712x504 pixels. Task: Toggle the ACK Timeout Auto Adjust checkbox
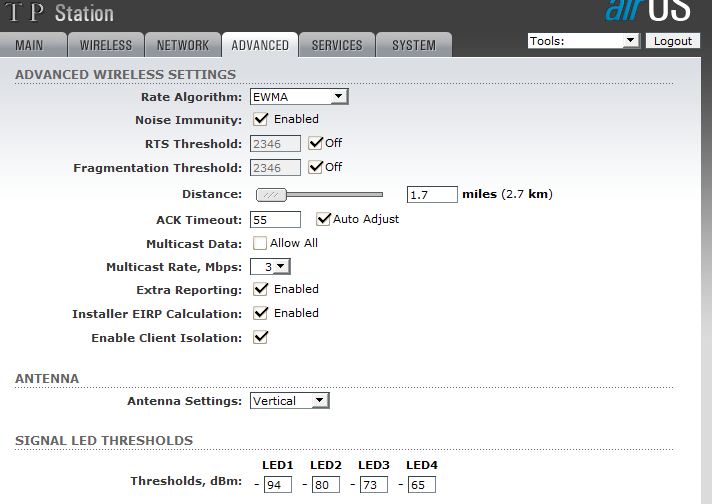pos(323,219)
